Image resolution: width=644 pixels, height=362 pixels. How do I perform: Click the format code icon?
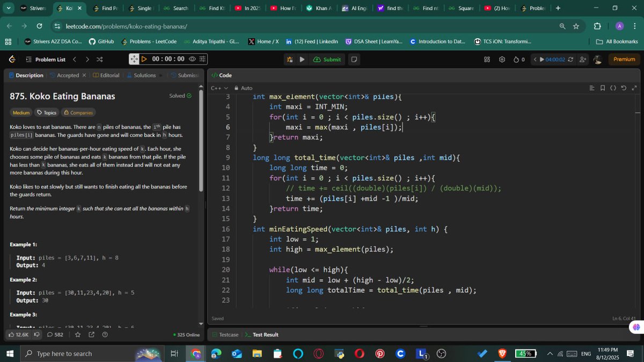[592, 88]
